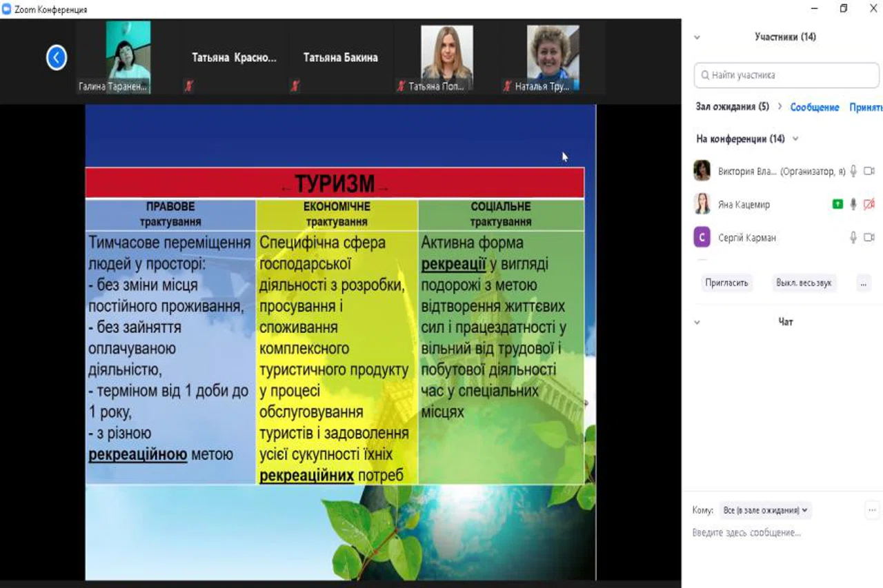This screenshot has height=588, width=883.
Task: Click ТУРИЗМ heading on shared slide
Action: pos(335,184)
